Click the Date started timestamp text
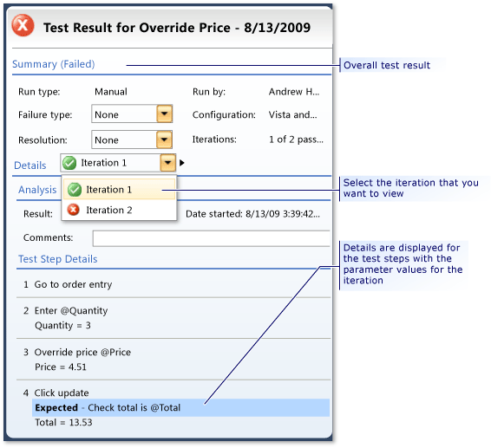This screenshot has height=448, width=491. point(252,214)
